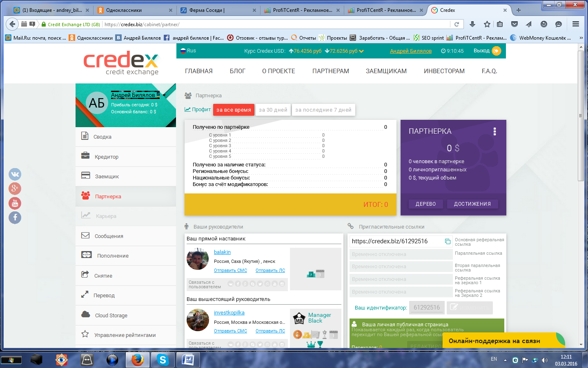Open Google+ social icon on left edge
The width and height of the screenshot is (588, 368).
tap(15, 188)
